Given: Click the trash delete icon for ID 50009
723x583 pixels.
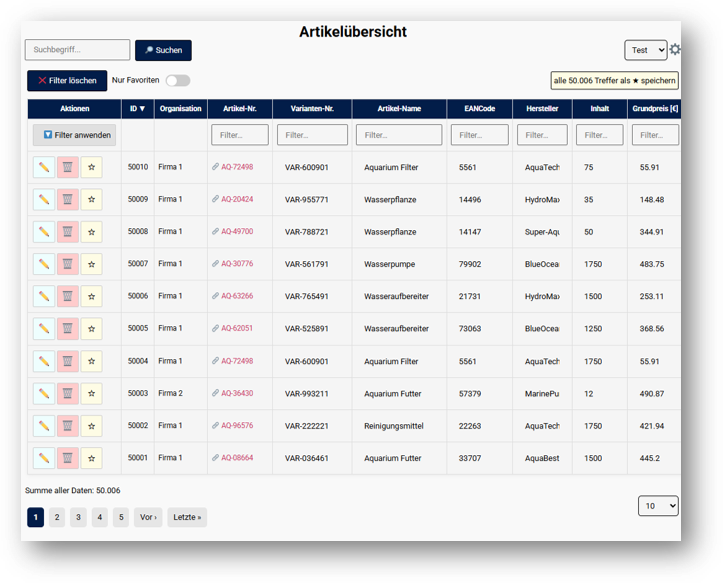Looking at the screenshot, I should click(x=67, y=199).
